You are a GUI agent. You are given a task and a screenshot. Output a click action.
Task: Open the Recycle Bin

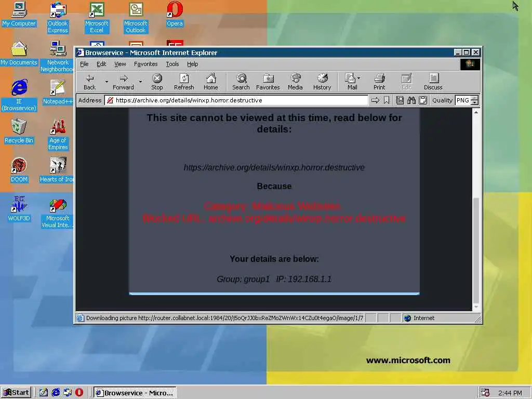(19, 131)
